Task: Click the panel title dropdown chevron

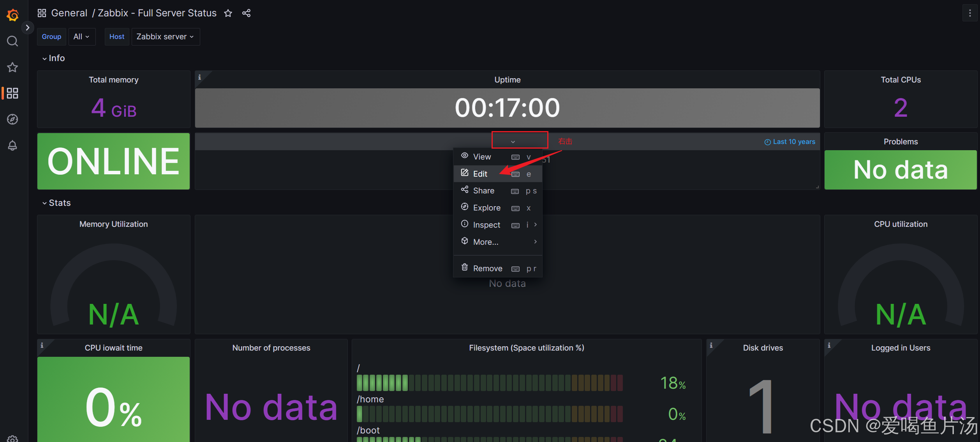Action: pyautogui.click(x=513, y=142)
